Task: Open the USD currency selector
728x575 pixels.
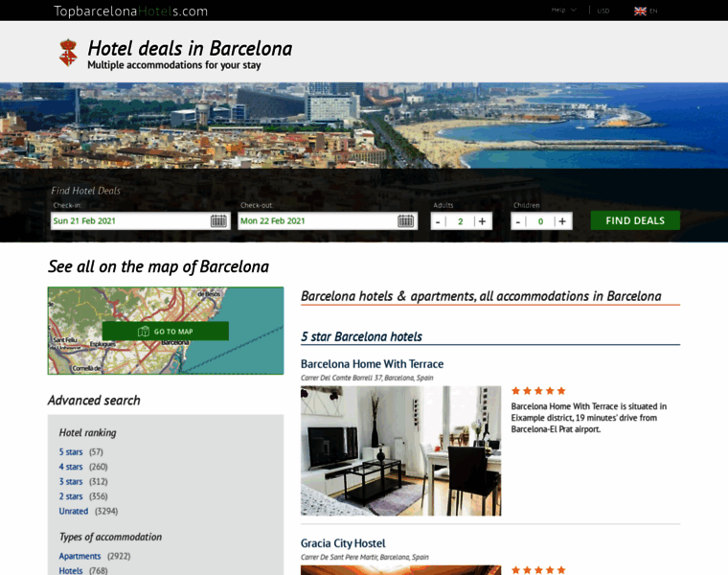Action: click(x=603, y=11)
